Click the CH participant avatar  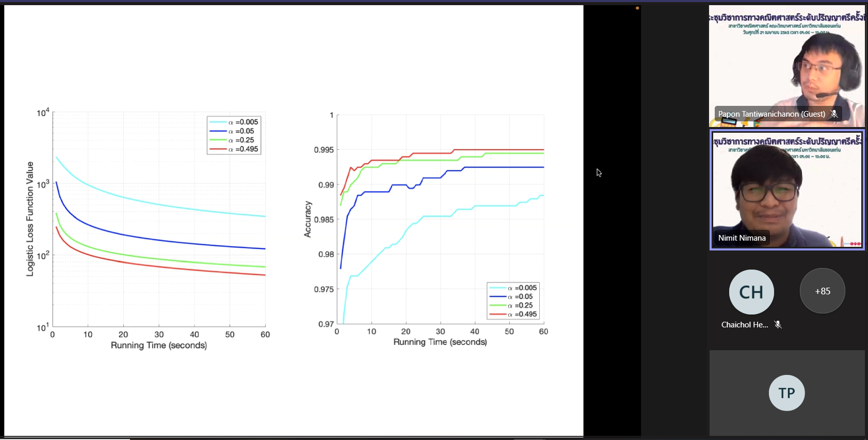tap(751, 292)
